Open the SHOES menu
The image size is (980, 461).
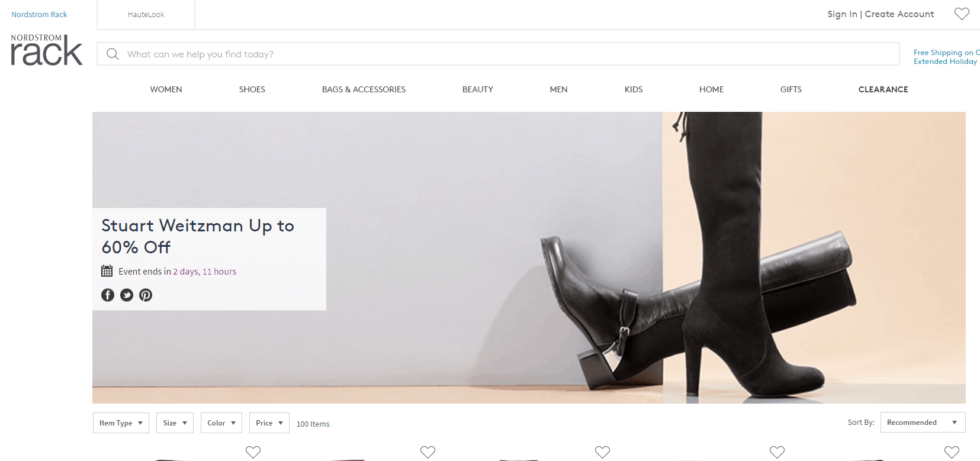[x=252, y=89]
